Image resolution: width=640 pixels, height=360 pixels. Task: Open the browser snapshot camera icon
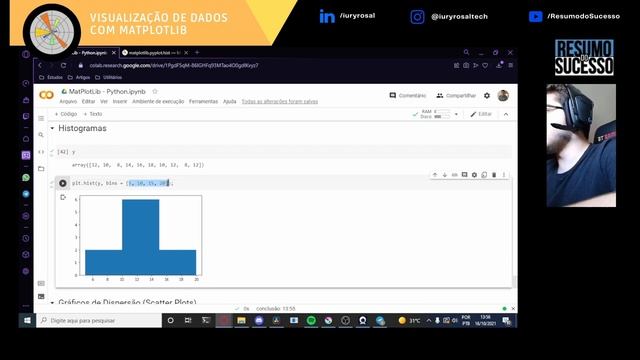[x=466, y=65]
